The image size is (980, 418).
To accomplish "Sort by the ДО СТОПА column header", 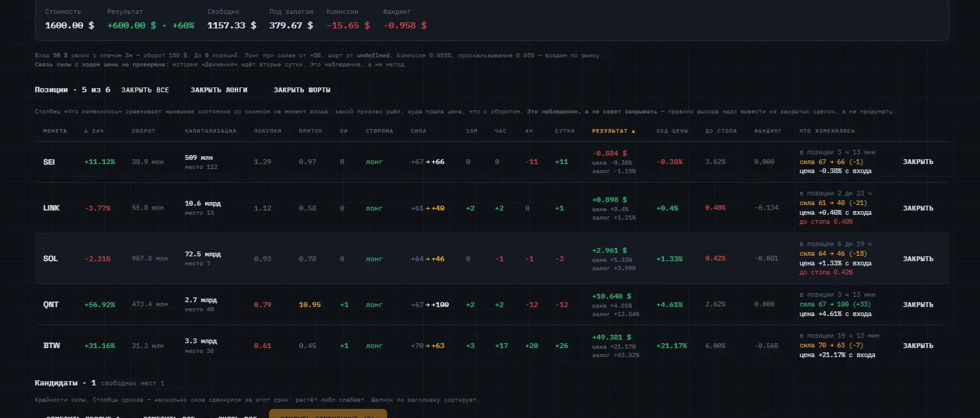I will point(721,131).
